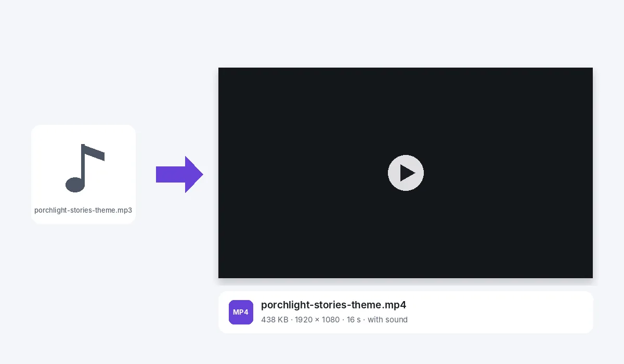Select the porchlight-stories-theme.mp3 file label
Viewport: 624px width, 364px height.
coord(83,211)
